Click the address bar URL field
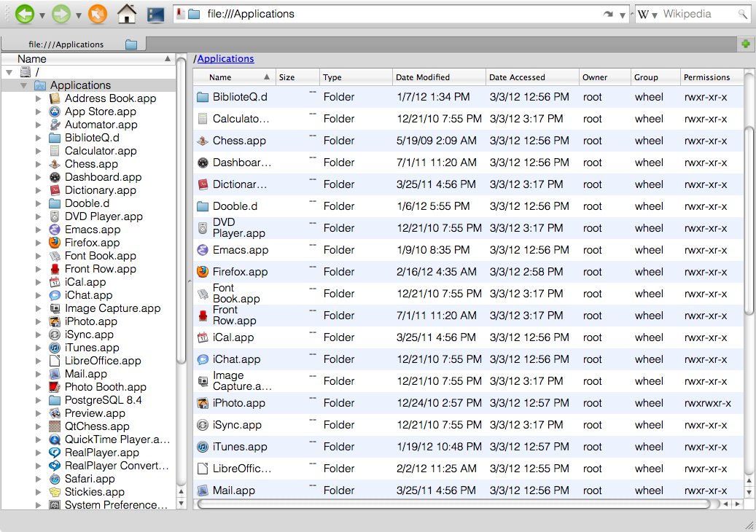This screenshot has width=756, height=532. coord(400,14)
